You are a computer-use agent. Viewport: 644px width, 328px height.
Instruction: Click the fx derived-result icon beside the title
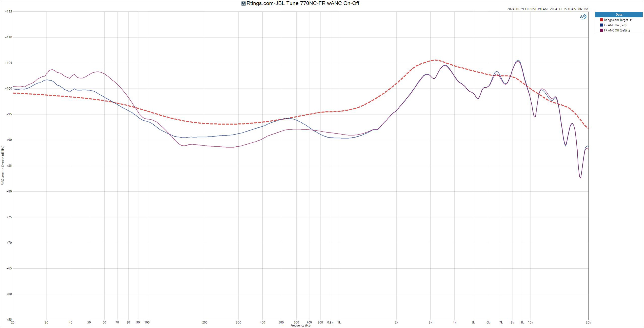(x=243, y=4)
